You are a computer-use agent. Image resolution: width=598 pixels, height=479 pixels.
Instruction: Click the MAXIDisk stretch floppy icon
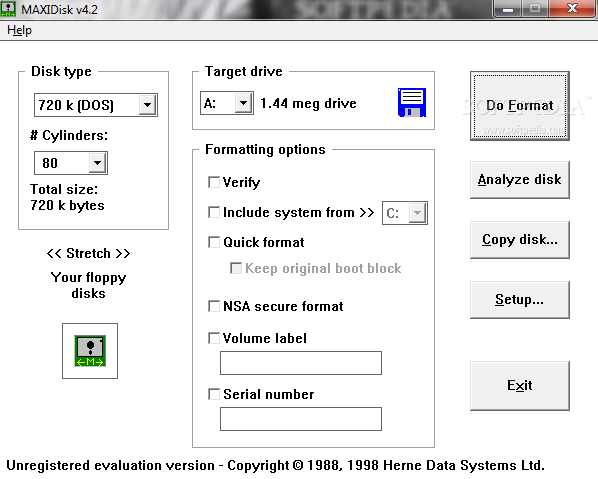pos(90,351)
